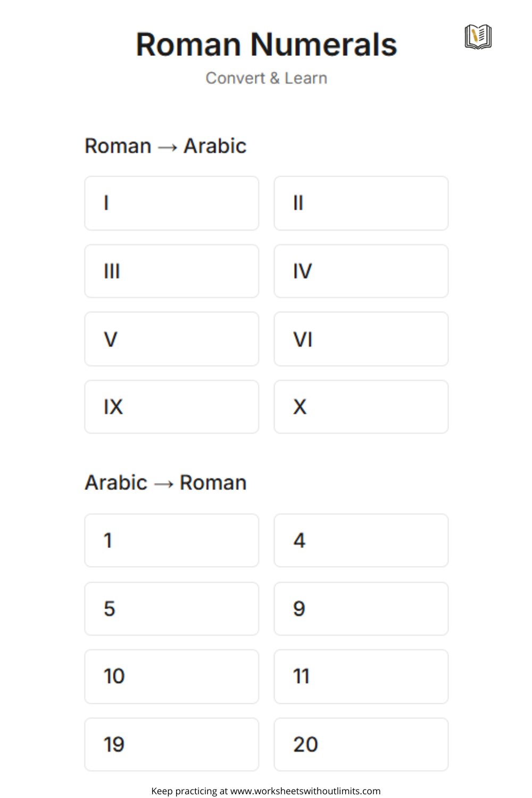Click the answer box for numeral I
Viewport: 532px width, 798px height.
point(171,203)
